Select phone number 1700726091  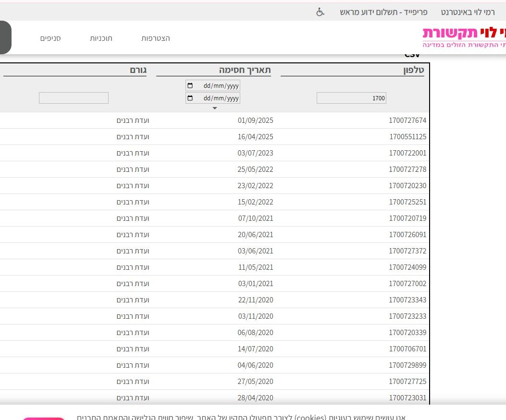tap(407, 235)
